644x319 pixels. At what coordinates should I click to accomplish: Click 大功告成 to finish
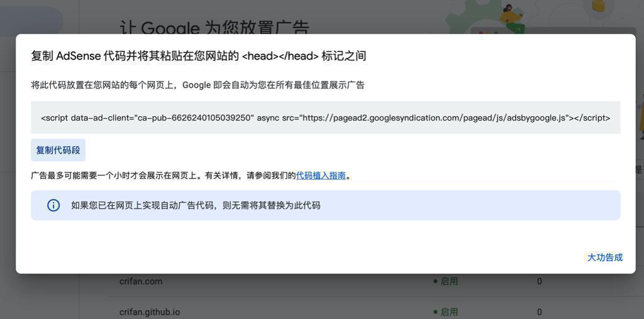point(604,257)
